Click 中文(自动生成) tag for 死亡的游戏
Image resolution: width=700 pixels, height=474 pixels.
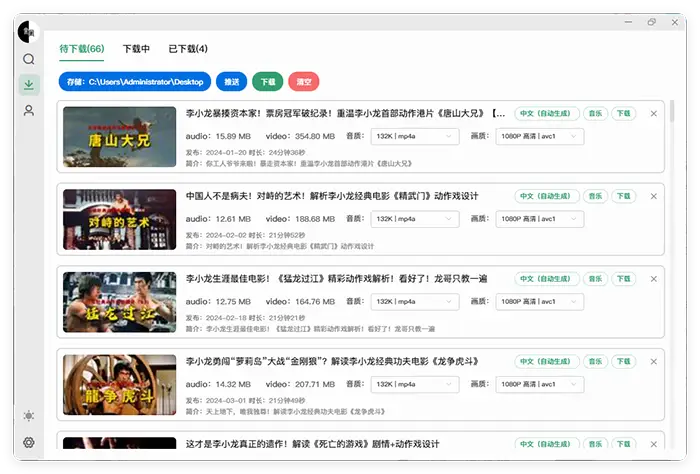point(547,444)
